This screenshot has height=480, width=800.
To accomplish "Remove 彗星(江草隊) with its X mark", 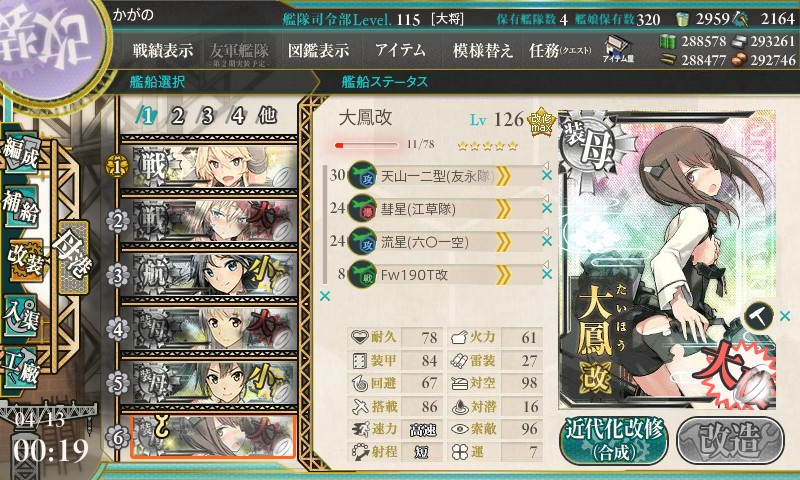I will (x=547, y=208).
